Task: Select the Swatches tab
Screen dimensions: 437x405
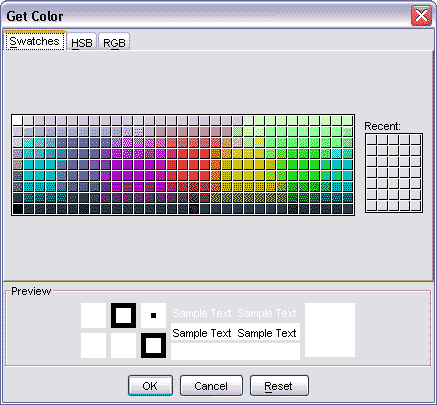Action: pos(34,41)
